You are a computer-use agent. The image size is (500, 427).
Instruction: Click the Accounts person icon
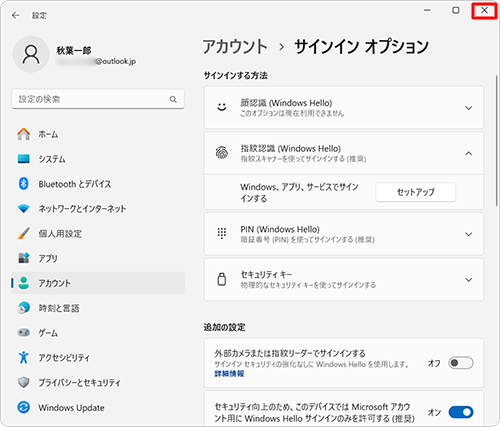click(x=24, y=283)
